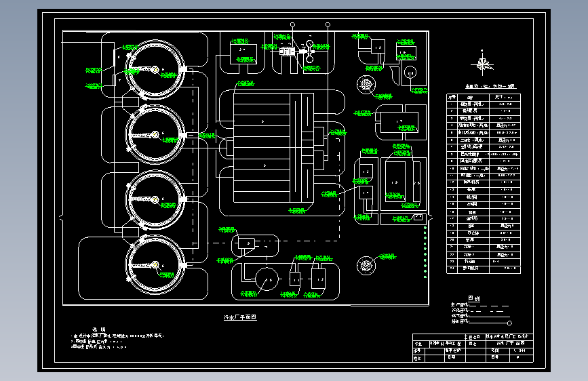Click the large rectangular biological basin in center
Image resolution: width=588 pixels, height=381 pixels.
(273, 148)
